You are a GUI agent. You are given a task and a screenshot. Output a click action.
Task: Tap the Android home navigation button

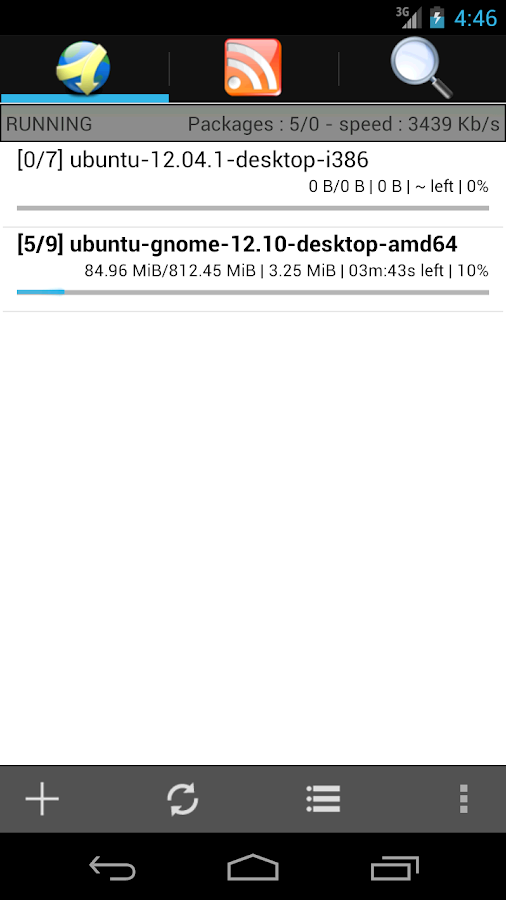tap(253, 867)
